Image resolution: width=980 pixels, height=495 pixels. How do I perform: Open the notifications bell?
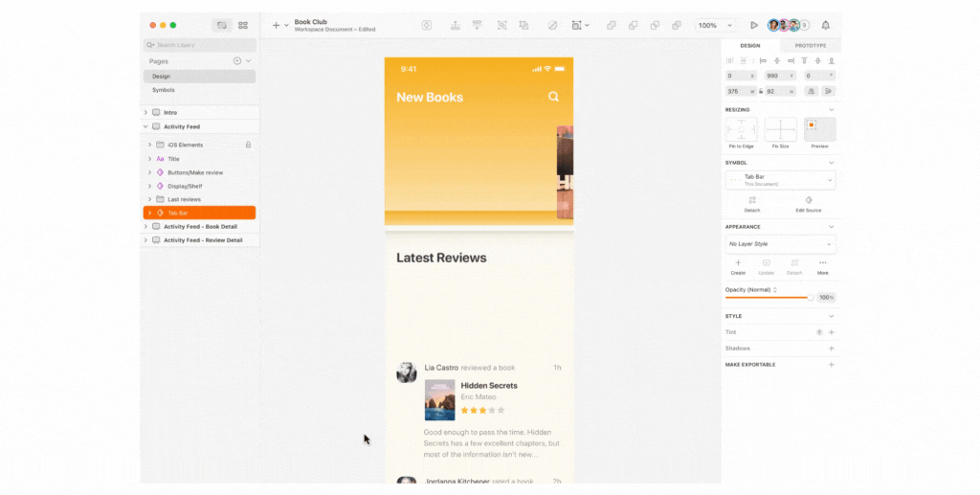pos(826,26)
